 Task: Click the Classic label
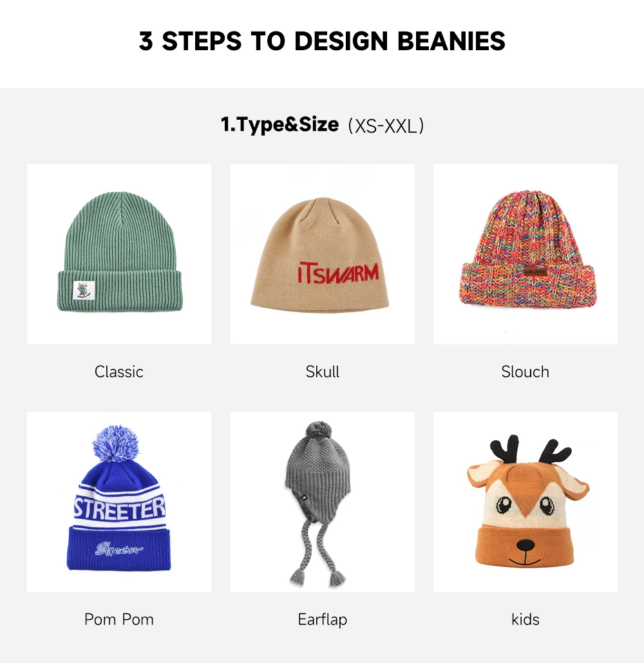point(119,371)
